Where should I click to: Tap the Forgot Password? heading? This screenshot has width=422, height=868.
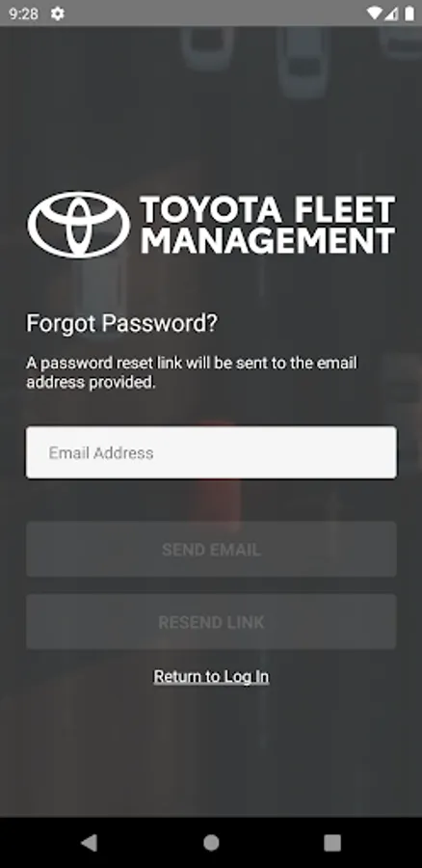(x=121, y=323)
